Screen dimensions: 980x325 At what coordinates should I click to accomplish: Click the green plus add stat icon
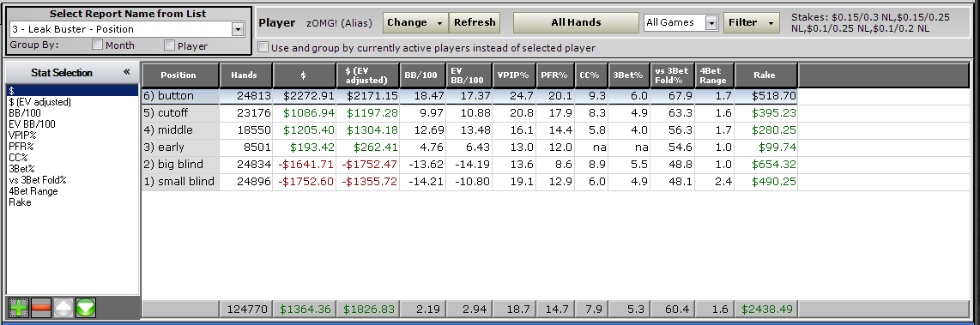pos(19,309)
